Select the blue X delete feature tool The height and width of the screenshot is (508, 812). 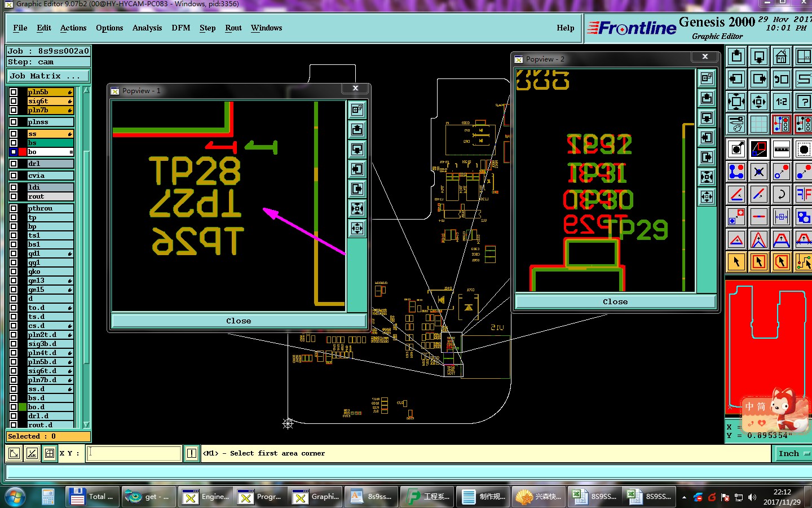pyautogui.click(x=759, y=172)
